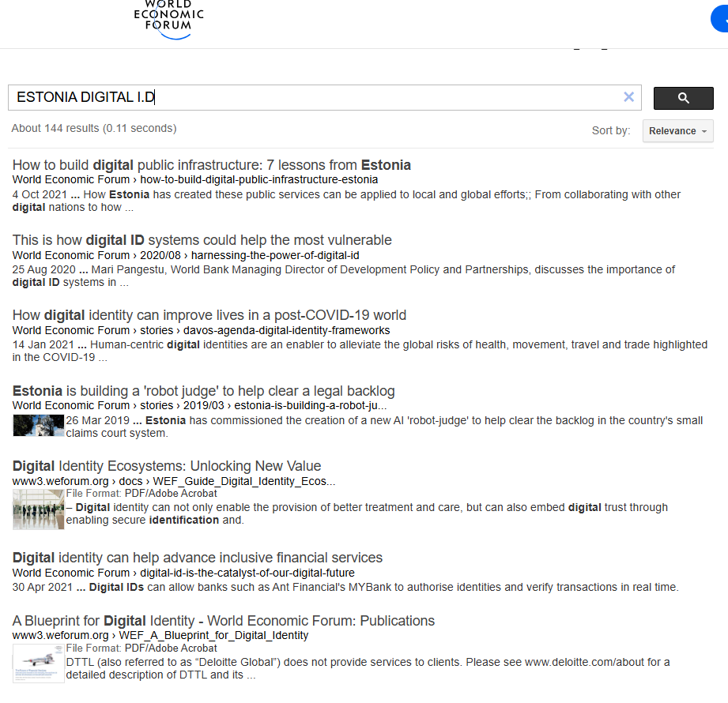The image size is (728, 703).
Task: Open 'How digital identity can improve lives' result
Action: (209, 315)
